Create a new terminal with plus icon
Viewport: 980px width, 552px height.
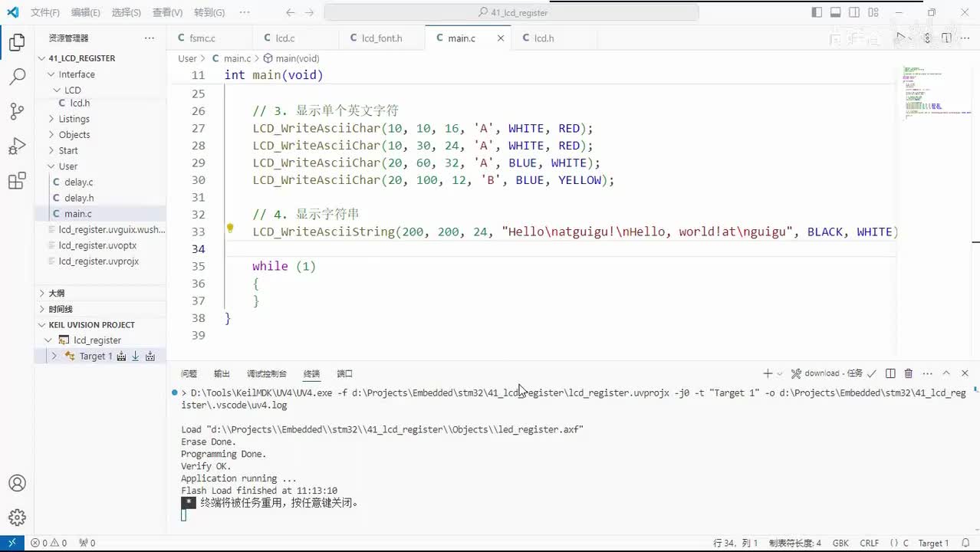pos(768,373)
